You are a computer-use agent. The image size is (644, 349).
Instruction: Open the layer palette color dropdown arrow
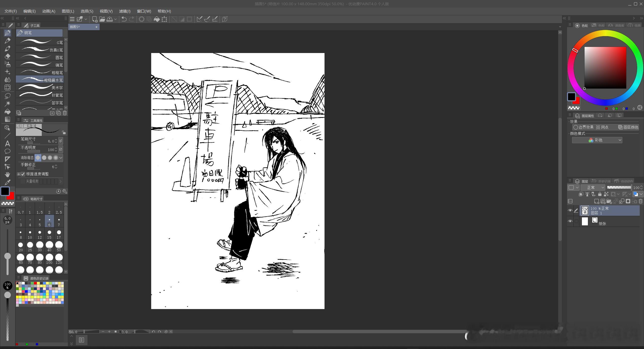coord(641,194)
